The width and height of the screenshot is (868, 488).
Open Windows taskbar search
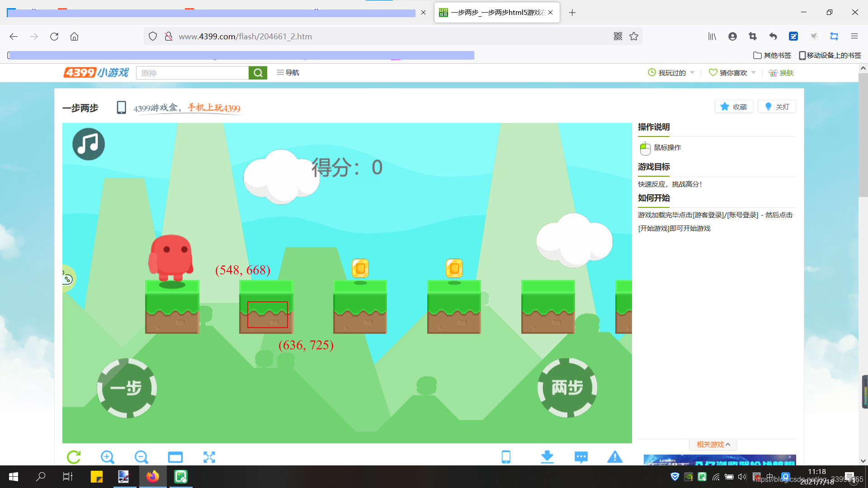[x=41, y=477]
